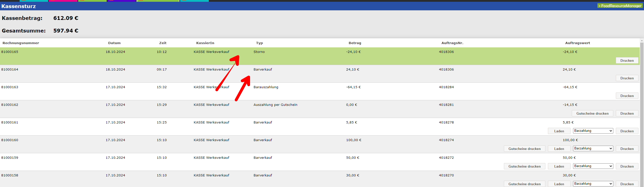Click Drucken for invoice 81000158
The height and width of the screenshot is (187, 644).
[x=627, y=184]
